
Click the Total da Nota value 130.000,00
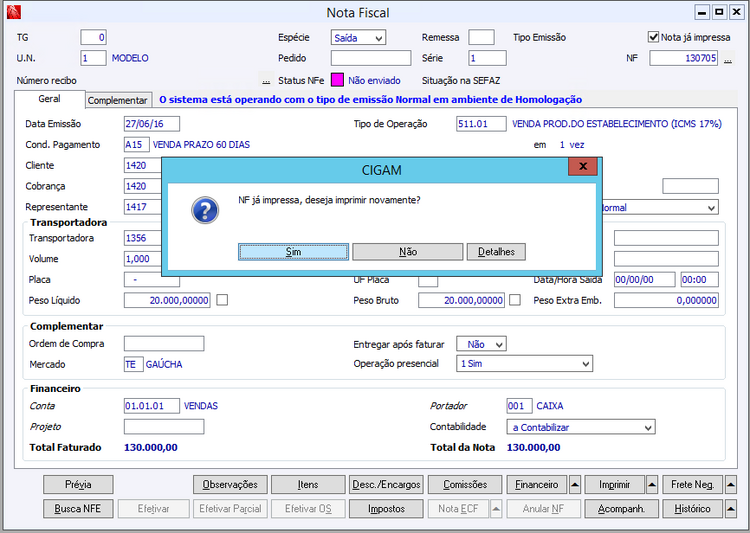(533, 448)
